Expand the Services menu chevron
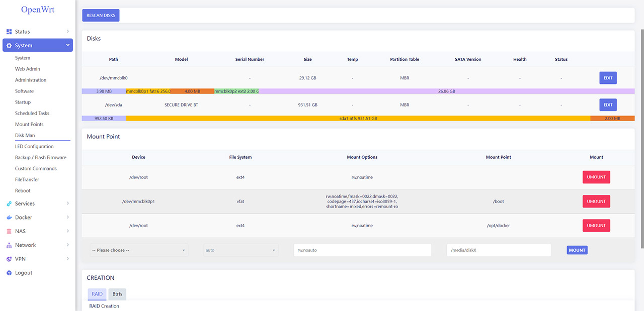Viewport: 644px width, 311px height. pos(68,203)
